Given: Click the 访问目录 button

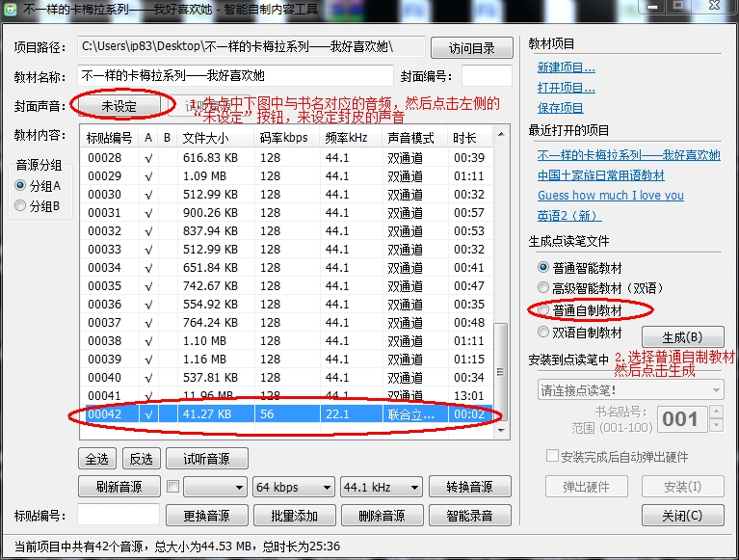Looking at the screenshot, I should 471,48.
